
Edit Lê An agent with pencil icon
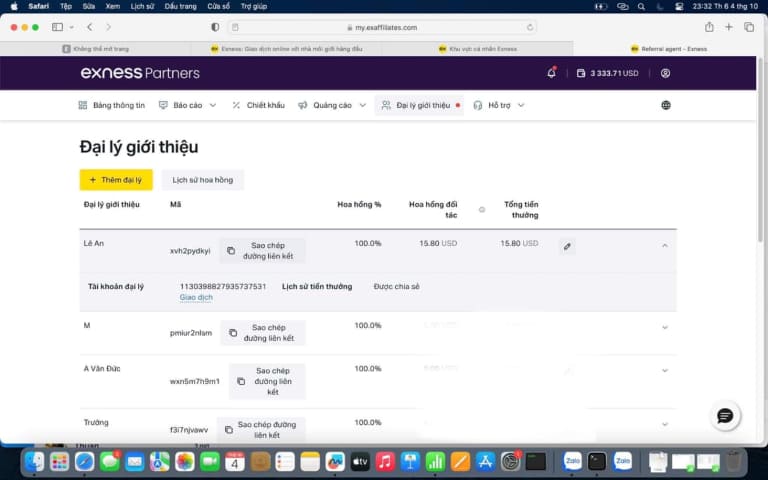tap(567, 245)
